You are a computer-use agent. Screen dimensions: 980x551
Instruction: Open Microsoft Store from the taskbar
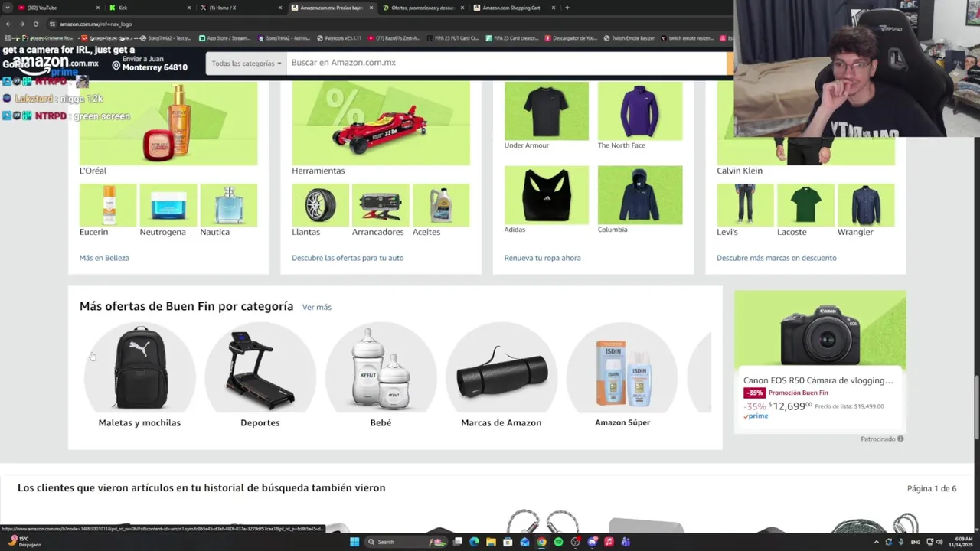508,542
